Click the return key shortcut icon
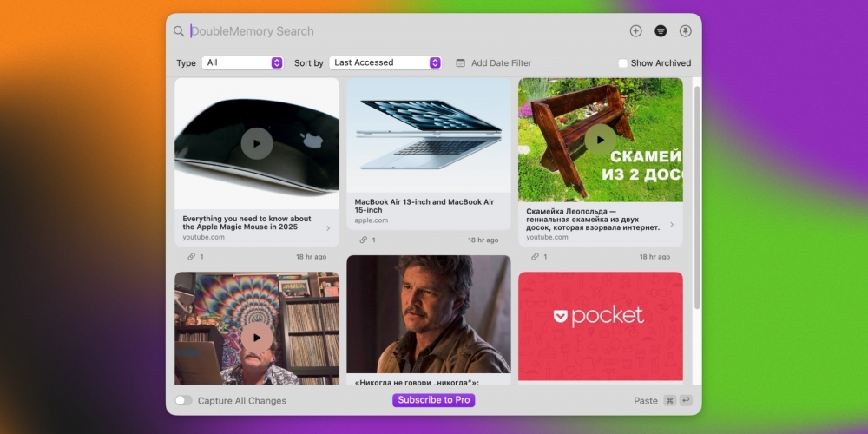 point(686,400)
